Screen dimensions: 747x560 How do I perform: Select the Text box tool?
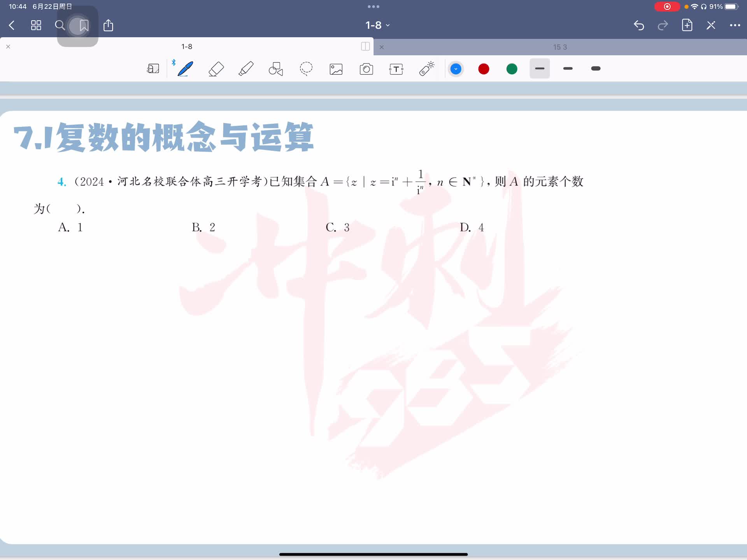tap(396, 69)
